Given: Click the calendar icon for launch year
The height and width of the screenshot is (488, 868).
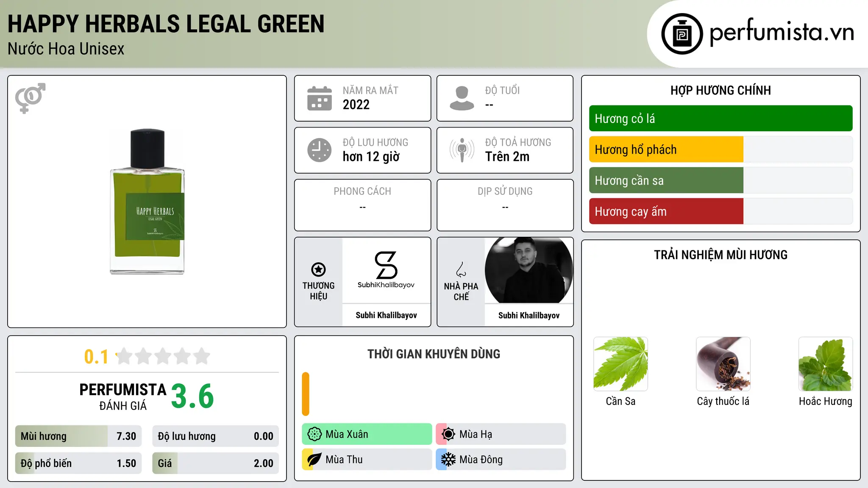Looking at the screenshot, I should pos(320,98).
